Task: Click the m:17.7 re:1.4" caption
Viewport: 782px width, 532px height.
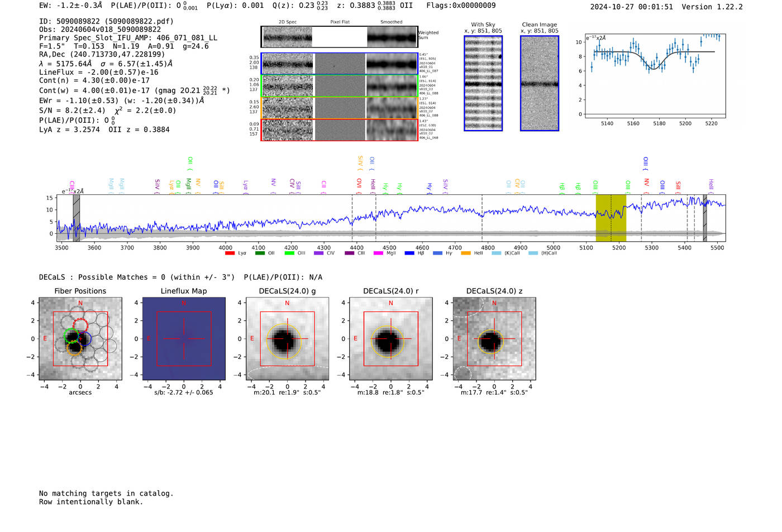Action: [x=494, y=392]
